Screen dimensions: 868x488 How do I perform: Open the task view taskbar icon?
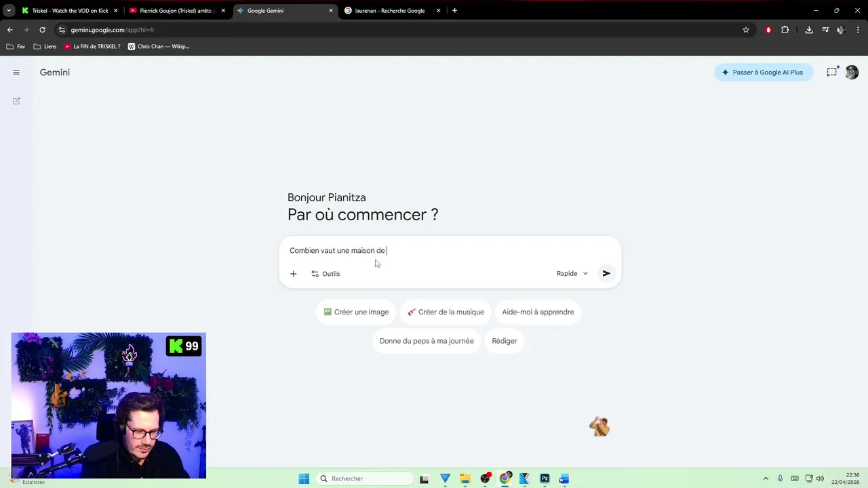point(425,479)
